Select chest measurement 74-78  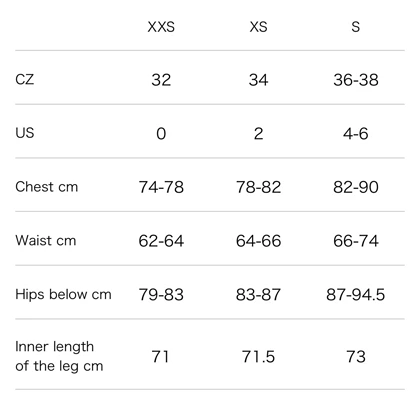(161, 187)
